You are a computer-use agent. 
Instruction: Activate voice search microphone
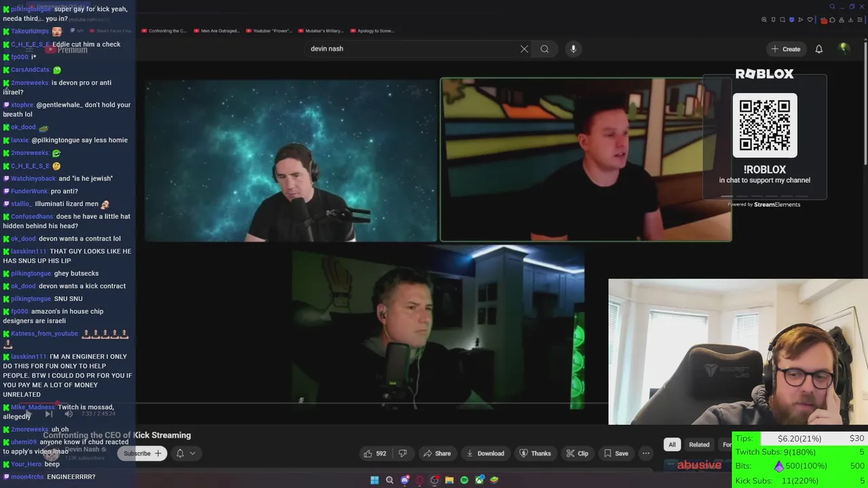tap(573, 49)
